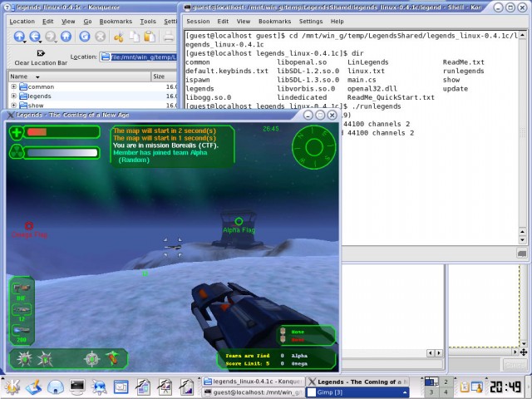Click the greyed Forward arrow in Konqueror
The height and width of the screenshot is (399, 532).
(50, 37)
